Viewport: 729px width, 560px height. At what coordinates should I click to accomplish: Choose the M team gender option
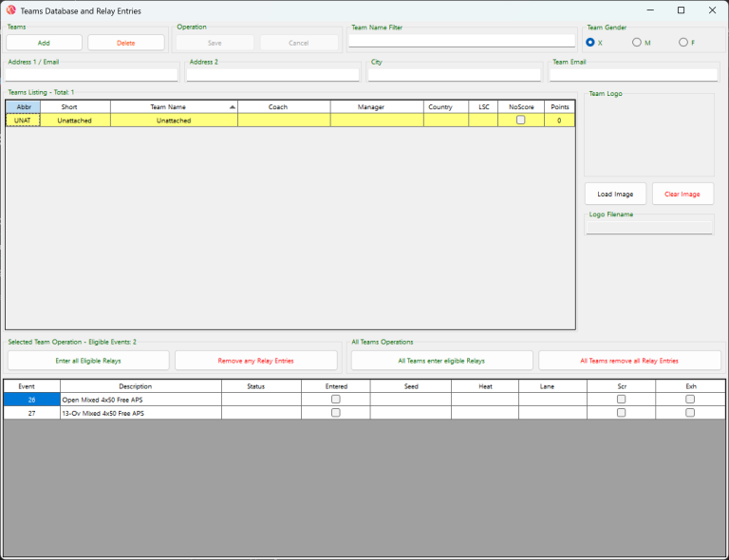coord(637,43)
